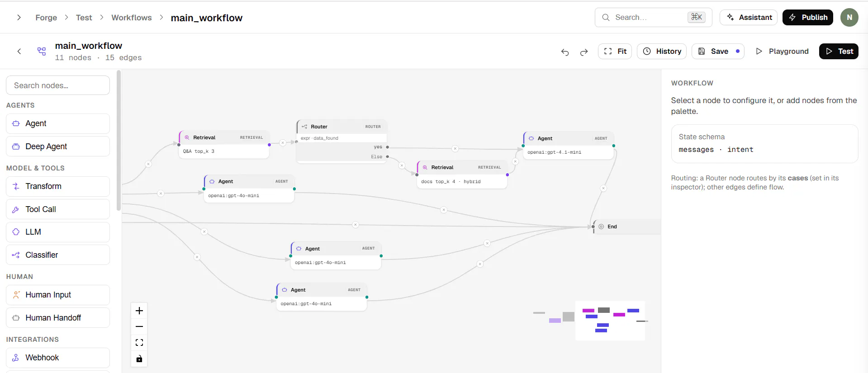The height and width of the screenshot is (373, 868).
Task: Click the Search nodes input field
Action: click(58, 85)
